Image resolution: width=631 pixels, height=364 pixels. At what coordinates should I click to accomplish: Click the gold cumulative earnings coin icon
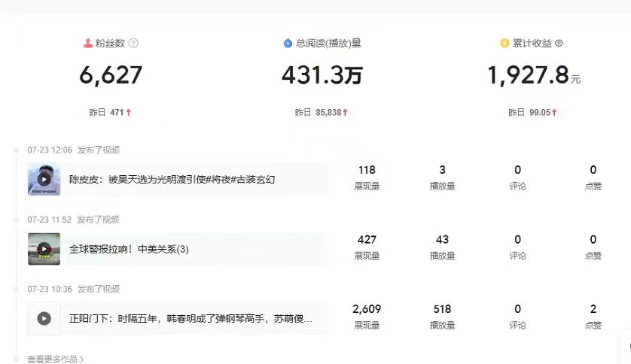(x=504, y=43)
